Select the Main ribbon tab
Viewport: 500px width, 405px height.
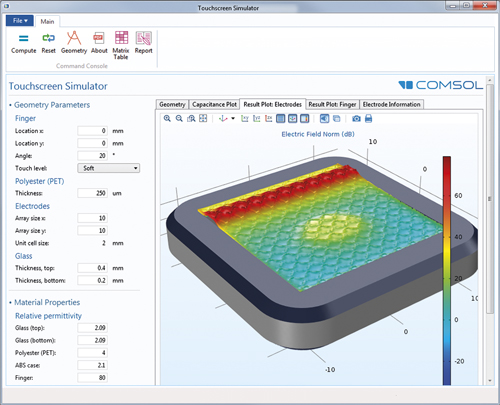pyautogui.click(x=47, y=21)
